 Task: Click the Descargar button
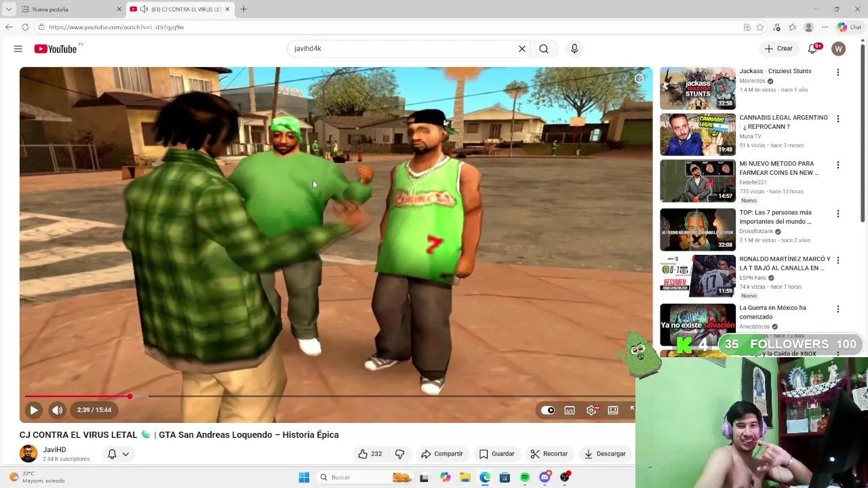tap(605, 454)
